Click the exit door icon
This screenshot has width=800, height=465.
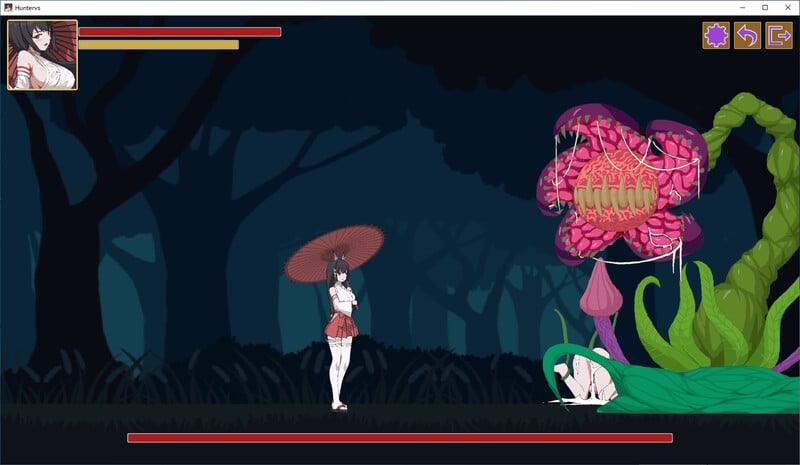(x=779, y=35)
